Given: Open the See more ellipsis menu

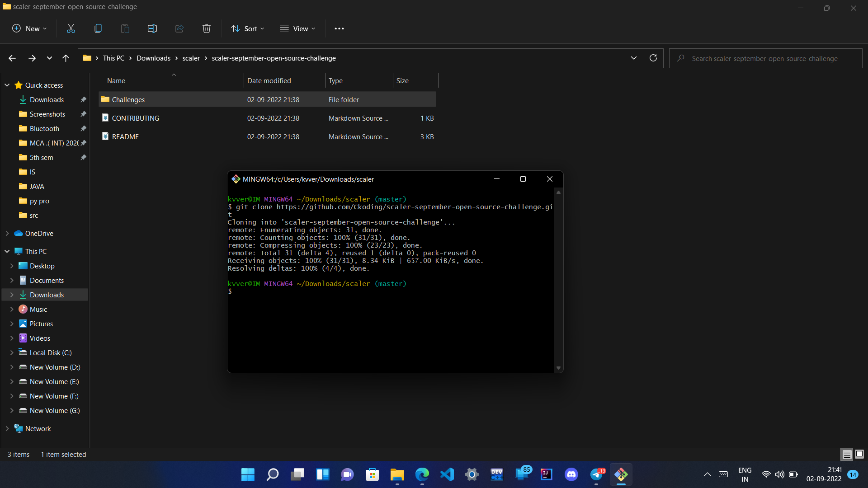Looking at the screenshot, I should tap(339, 28).
